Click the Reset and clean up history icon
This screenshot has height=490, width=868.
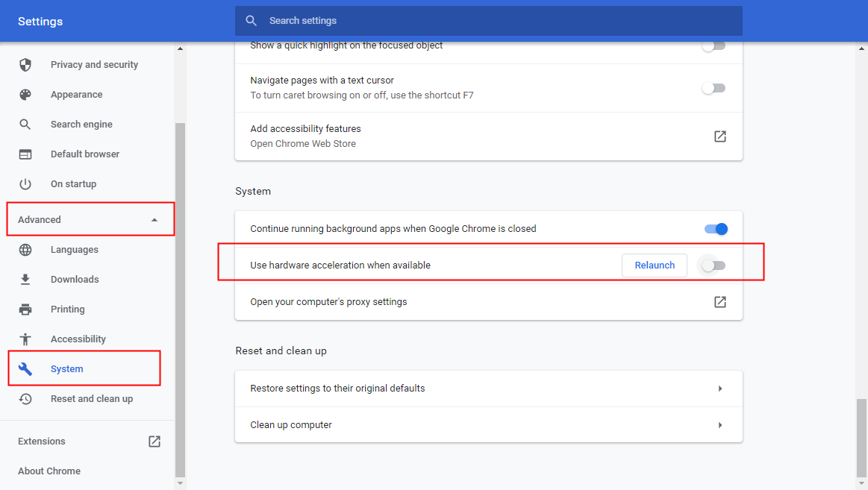point(25,399)
